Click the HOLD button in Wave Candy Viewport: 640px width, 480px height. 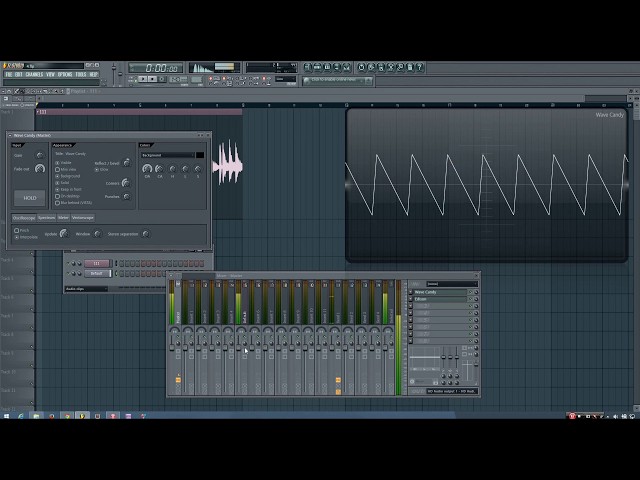pos(29,198)
